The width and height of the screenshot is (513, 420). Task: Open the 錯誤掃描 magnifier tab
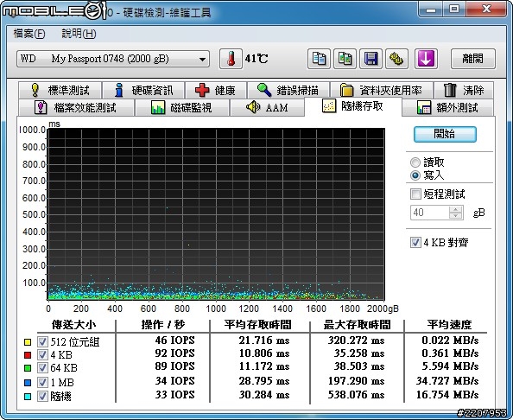288,90
